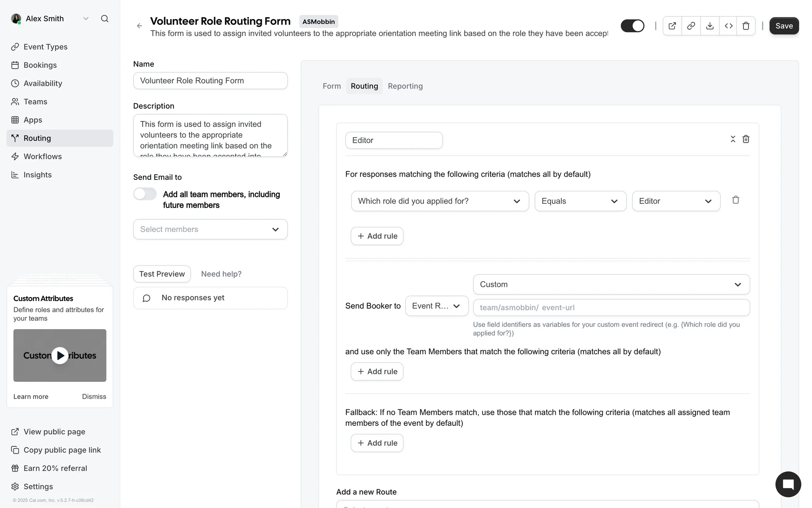
Task: Open the Equals operator dropdown
Action: 580,202
